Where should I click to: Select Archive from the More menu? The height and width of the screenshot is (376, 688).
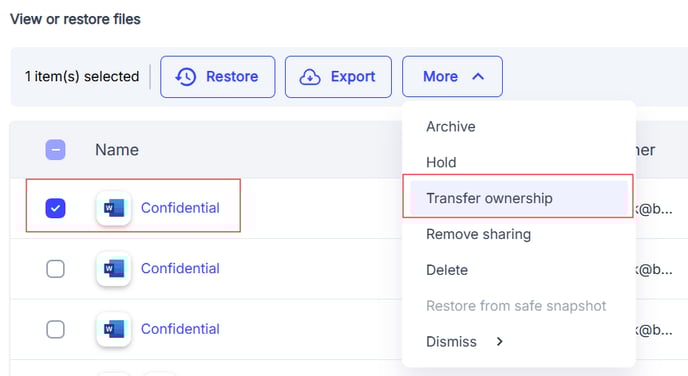[451, 127]
